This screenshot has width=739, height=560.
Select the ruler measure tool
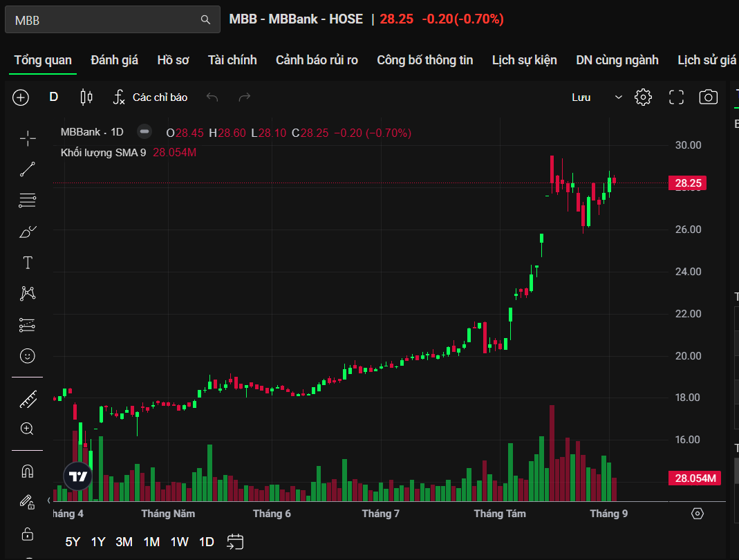tap(28, 400)
